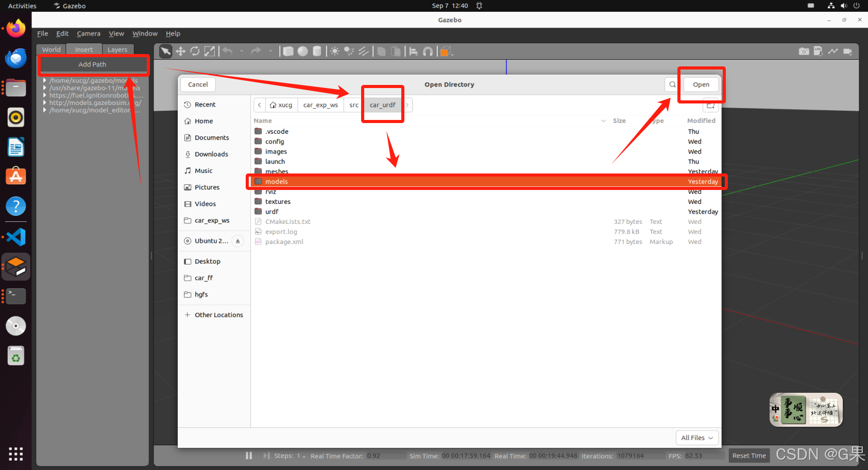Viewport: 868px width, 470px height.
Task: Click Open in the directory dialog
Action: 701,84
